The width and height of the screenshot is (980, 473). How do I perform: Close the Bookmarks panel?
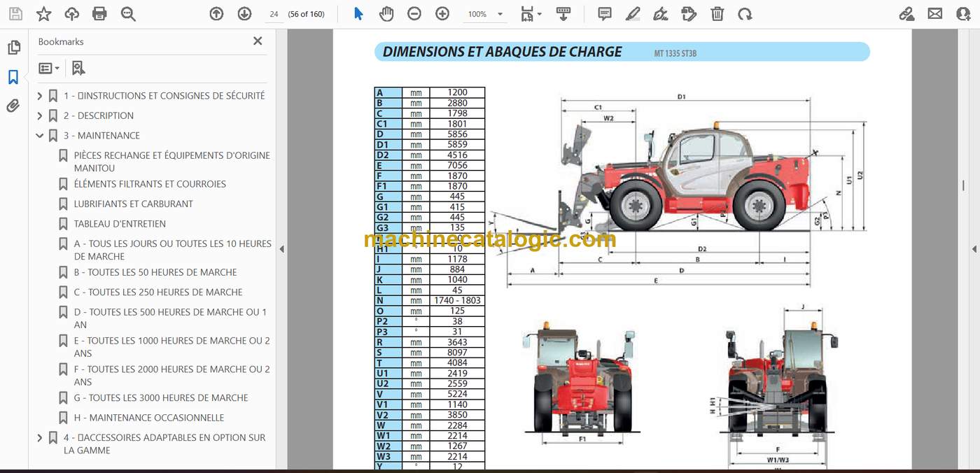[x=258, y=41]
